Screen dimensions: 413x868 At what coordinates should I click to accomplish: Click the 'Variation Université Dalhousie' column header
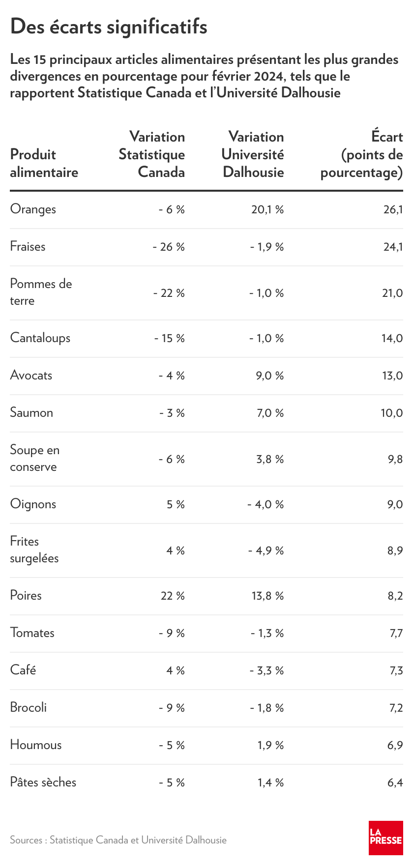point(253,154)
